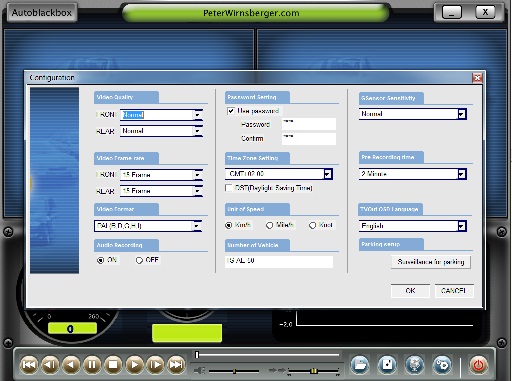Play the video forward
The width and height of the screenshot is (512, 381).
pos(134,365)
